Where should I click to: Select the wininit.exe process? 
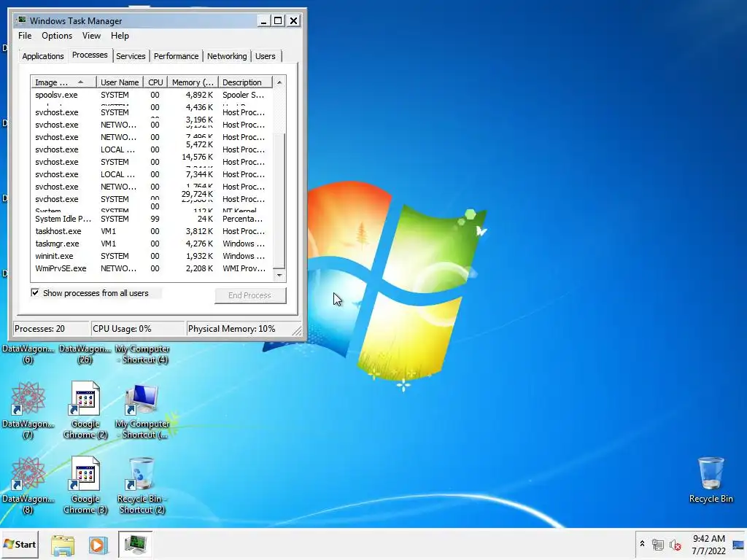[152, 256]
